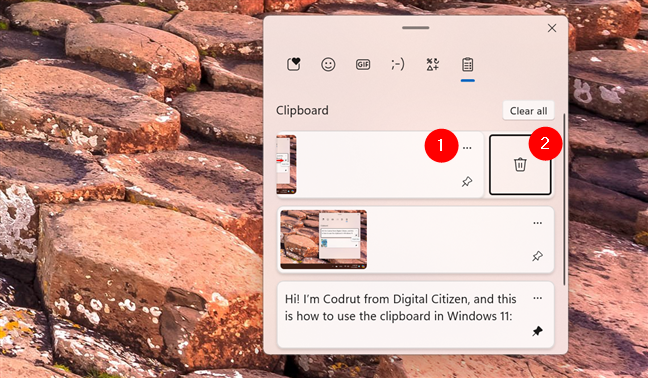Open the Symbols tab
The width and height of the screenshot is (648, 378).
pyautogui.click(x=432, y=64)
